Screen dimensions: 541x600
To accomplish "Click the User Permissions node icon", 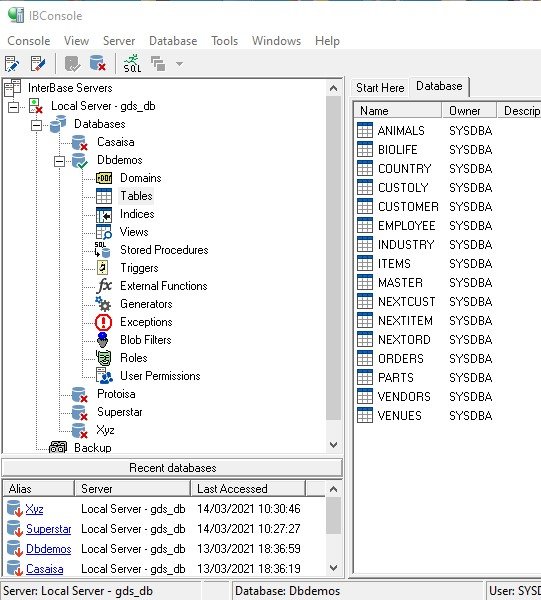I will 104,376.
